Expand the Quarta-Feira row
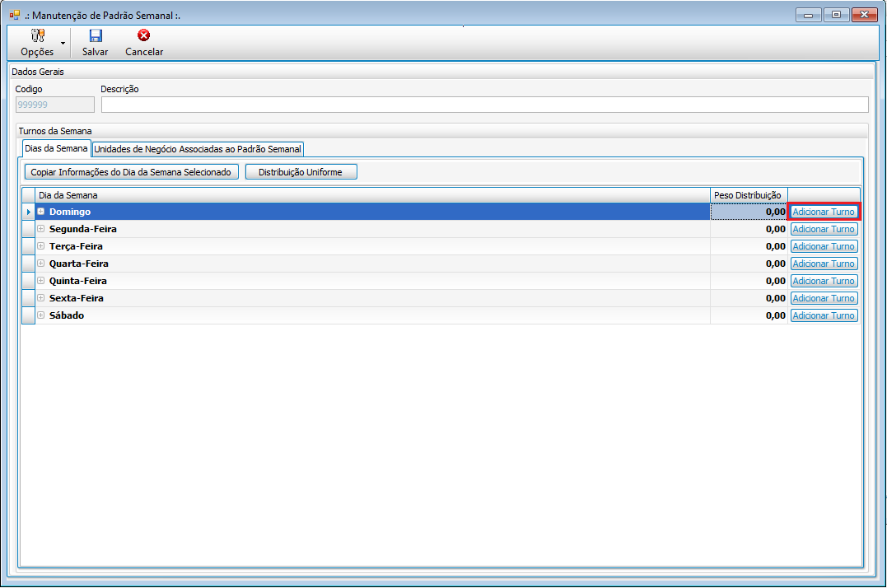This screenshot has height=588, width=887. pos(40,264)
